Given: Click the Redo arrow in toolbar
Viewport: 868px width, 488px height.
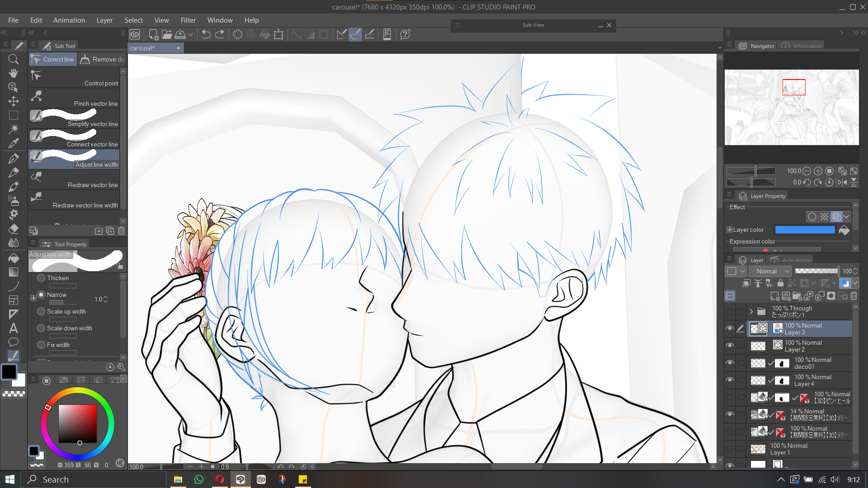Looking at the screenshot, I should tap(220, 34).
